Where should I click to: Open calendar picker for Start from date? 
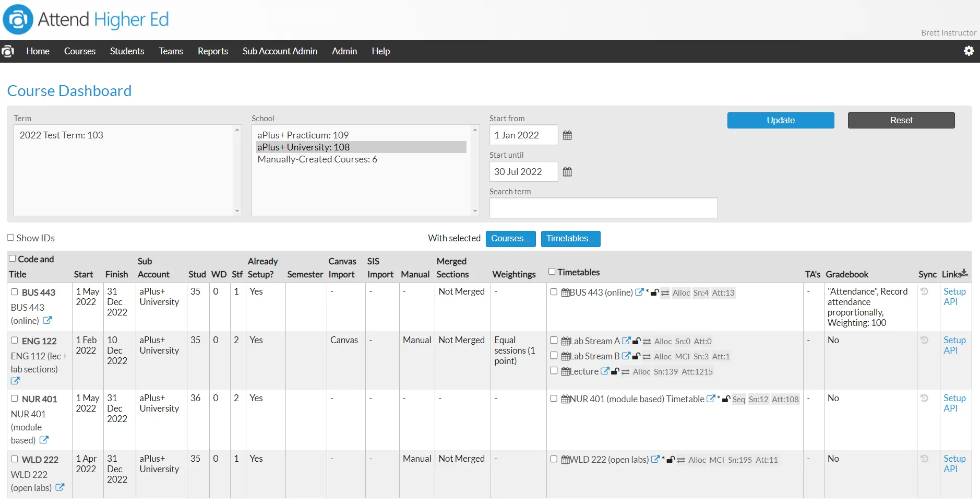567,135
